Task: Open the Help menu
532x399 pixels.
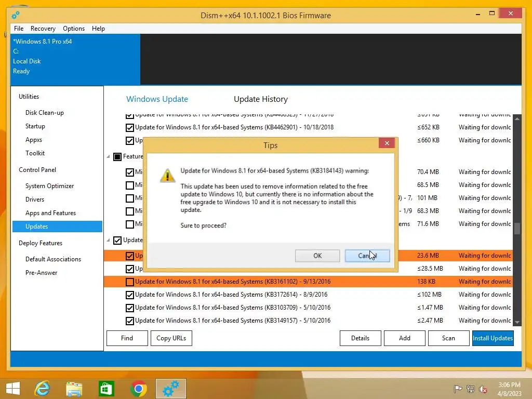Action: click(98, 29)
